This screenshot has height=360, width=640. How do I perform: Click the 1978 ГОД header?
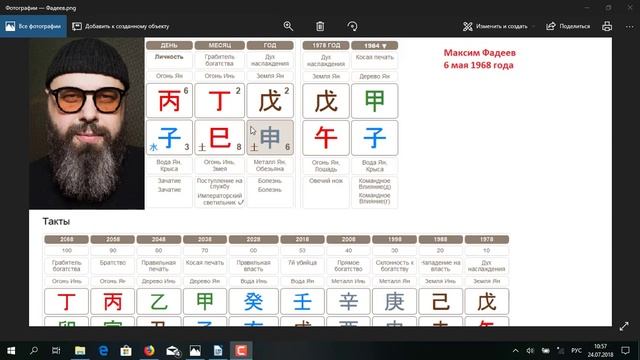coord(326,45)
